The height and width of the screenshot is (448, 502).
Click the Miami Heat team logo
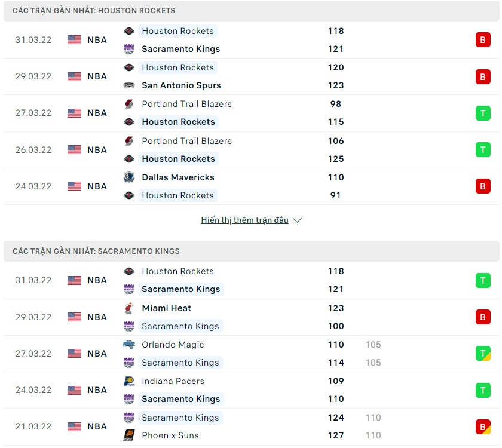(x=128, y=308)
